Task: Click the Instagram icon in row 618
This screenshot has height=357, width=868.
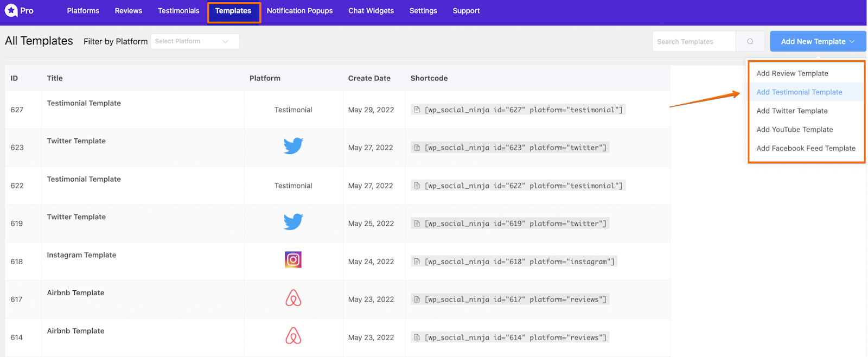Action: coord(293,260)
